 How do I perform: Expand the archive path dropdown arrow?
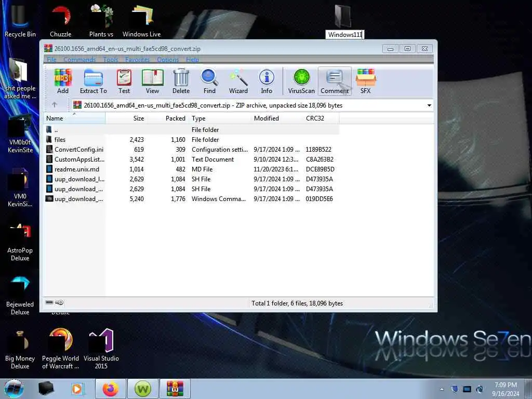[x=429, y=105]
